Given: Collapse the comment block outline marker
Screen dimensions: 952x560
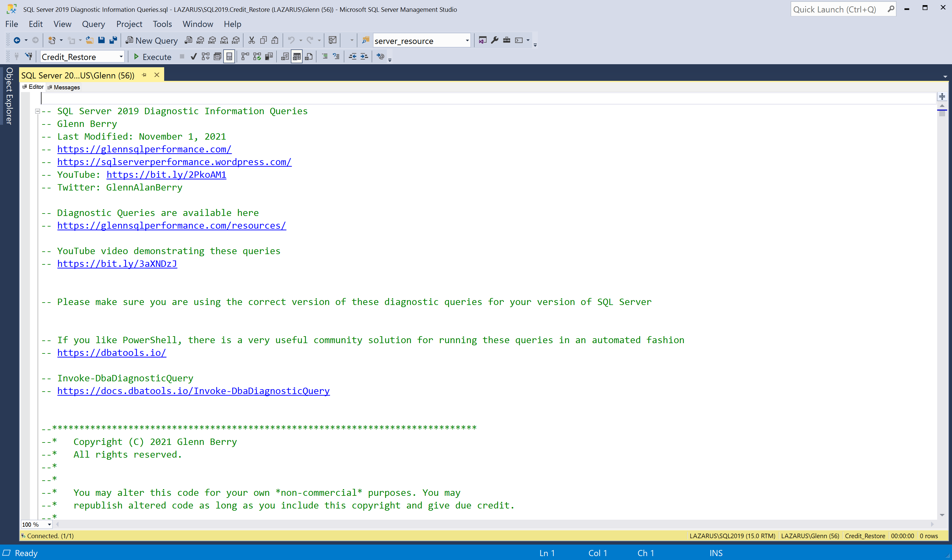Looking at the screenshot, I should coord(37,111).
